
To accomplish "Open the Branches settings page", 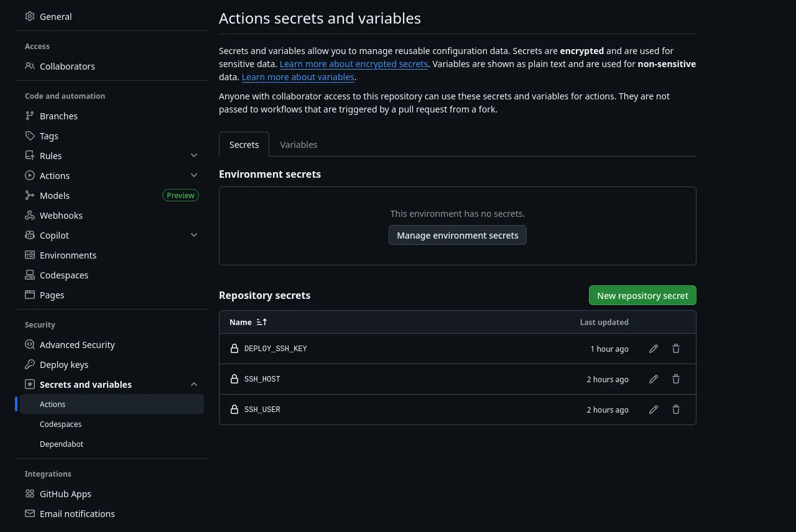I will (x=112, y=116).
